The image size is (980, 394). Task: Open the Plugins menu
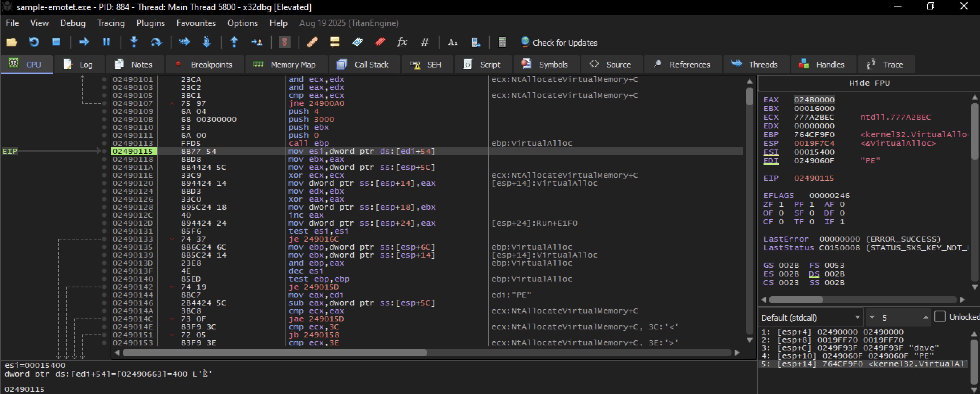(x=151, y=23)
